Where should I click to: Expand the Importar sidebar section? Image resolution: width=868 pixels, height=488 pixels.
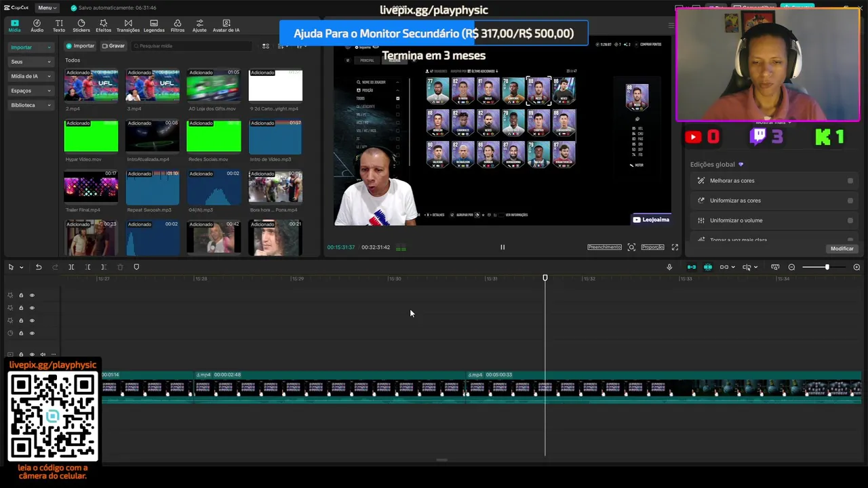coord(31,47)
